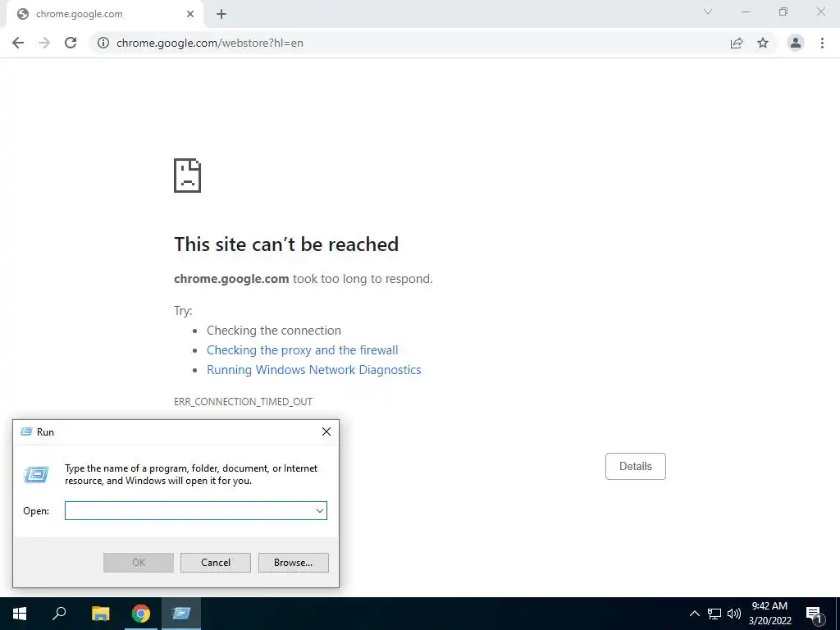Open the taskbar clock and date
840x630 pixels.
point(769,614)
